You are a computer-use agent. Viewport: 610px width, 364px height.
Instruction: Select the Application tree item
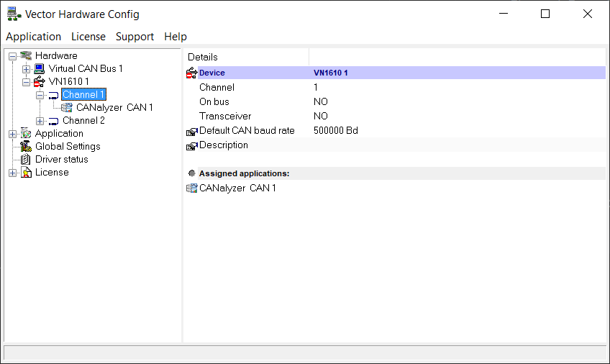coord(59,133)
